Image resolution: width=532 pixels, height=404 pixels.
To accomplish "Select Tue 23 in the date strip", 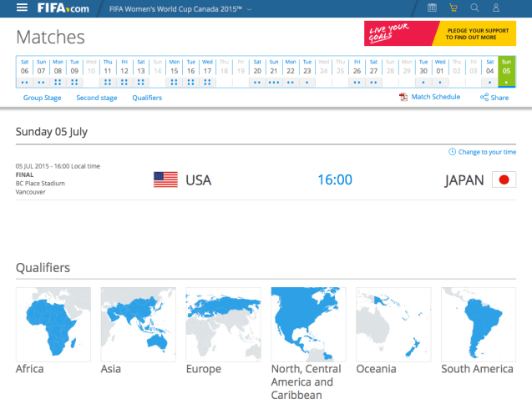I will [307, 72].
